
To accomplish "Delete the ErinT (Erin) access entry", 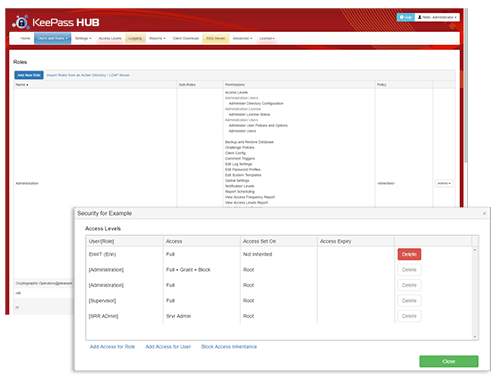I will (x=409, y=254).
